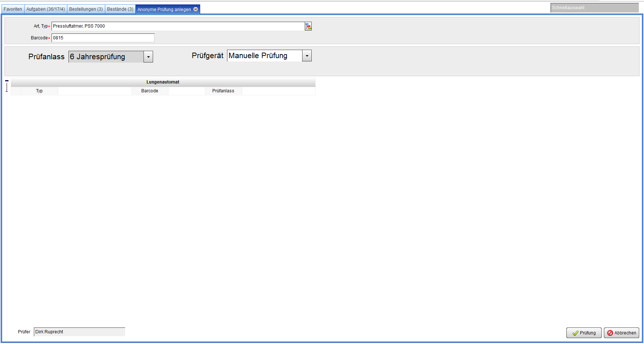Click the Prüfer field showing Dirk Ruprecht
The height and width of the screenshot is (344, 644).
tap(79, 332)
